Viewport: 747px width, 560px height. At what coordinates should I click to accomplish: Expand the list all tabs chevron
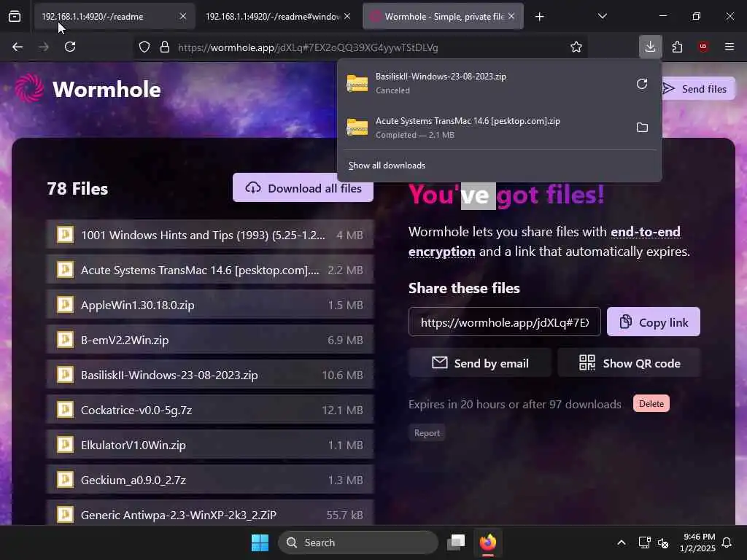(x=602, y=17)
